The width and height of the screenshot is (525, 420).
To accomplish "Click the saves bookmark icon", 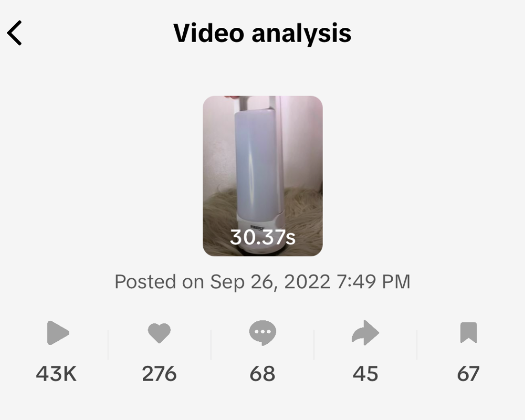I will tap(468, 333).
